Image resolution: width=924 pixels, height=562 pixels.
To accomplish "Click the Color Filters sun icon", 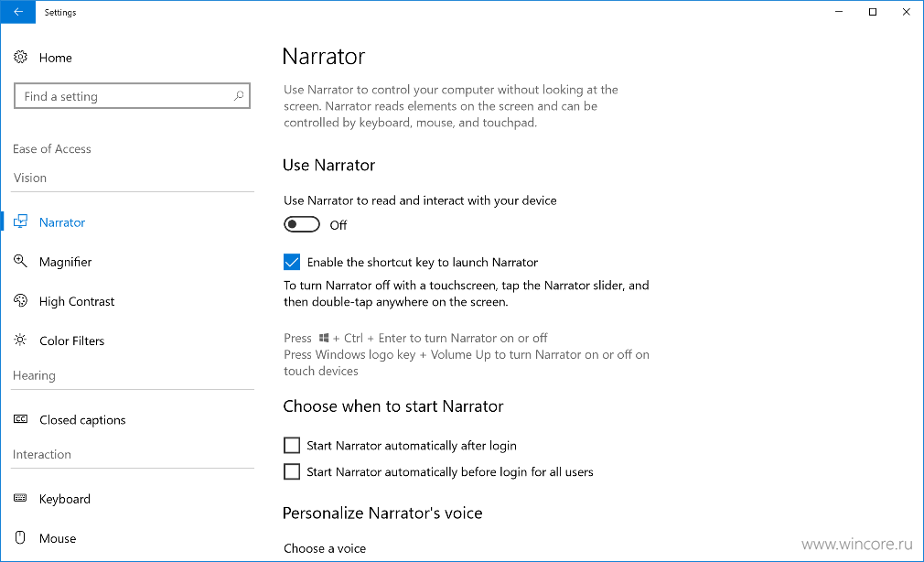I will pos(21,340).
